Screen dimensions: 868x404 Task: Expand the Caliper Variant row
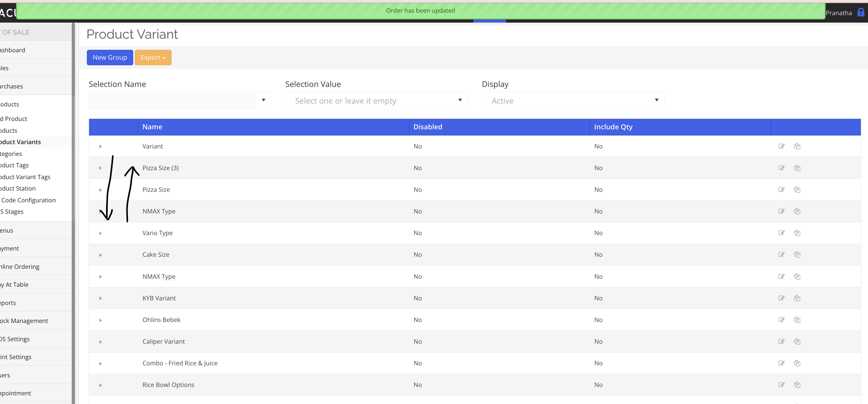click(x=100, y=342)
